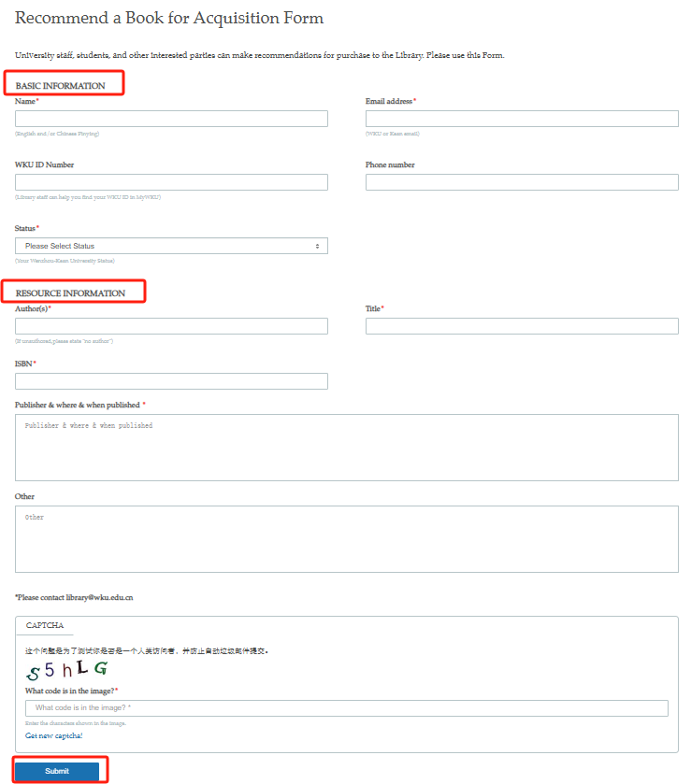The height and width of the screenshot is (784, 691).
Task: Click the Author(s) text field
Action: [171, 326]
